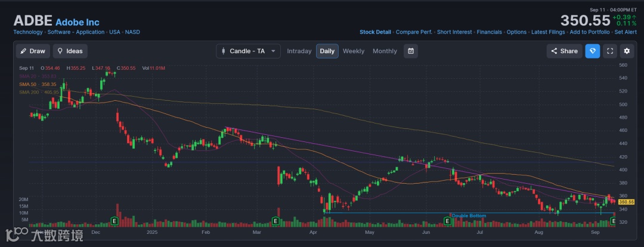
Task: Click the Double Bottom pattern label
Action: (469, 216)
